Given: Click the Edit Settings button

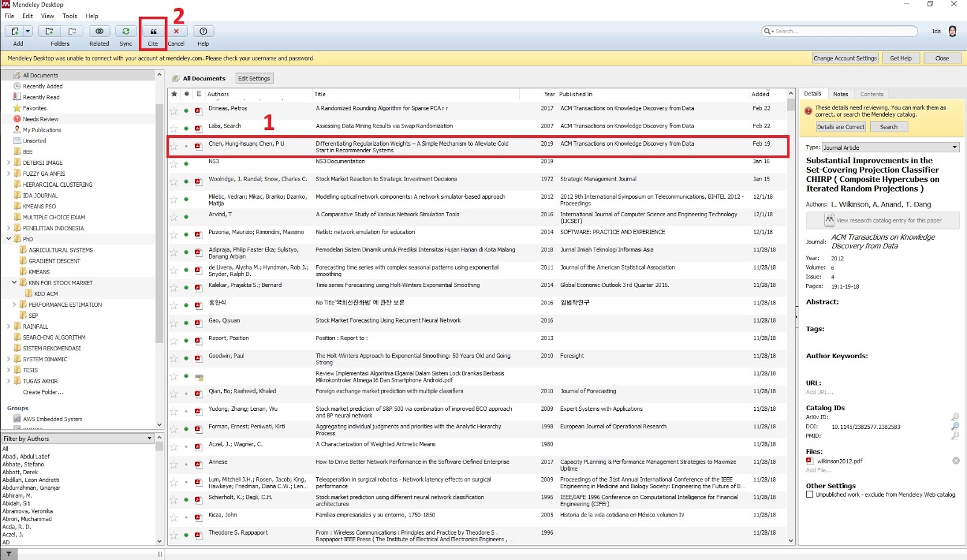Looking at the screenshot, I should (x=254, y=79).
